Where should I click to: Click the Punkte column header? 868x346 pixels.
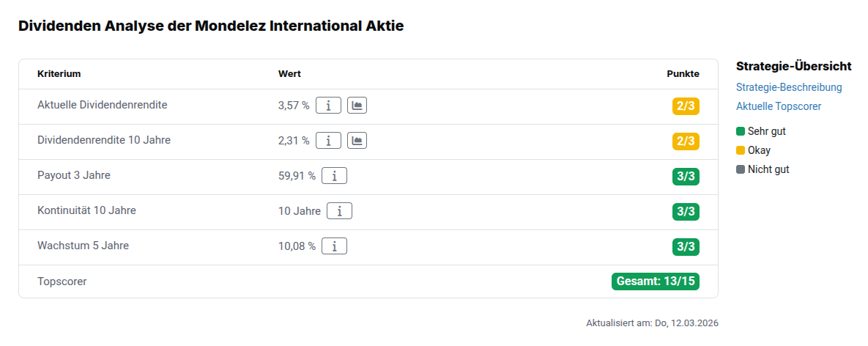pos(683,74)
